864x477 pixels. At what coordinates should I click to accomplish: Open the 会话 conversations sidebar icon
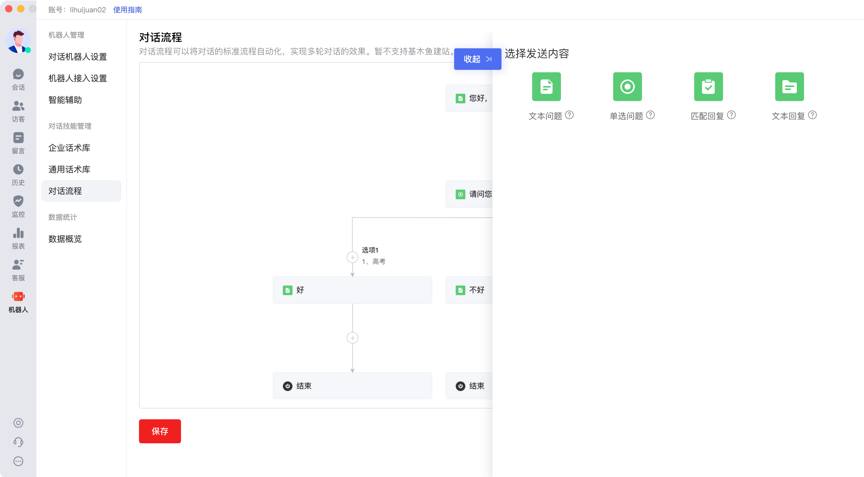coord(18,79)
